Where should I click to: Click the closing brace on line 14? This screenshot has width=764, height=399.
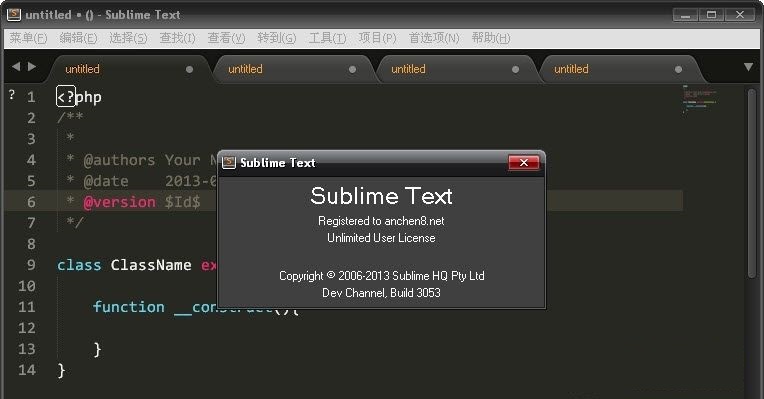tap(61, 370)
